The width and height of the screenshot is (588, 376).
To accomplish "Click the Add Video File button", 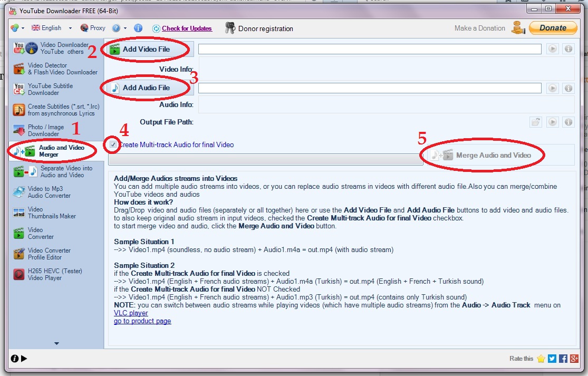I will (x=150, y=49).
